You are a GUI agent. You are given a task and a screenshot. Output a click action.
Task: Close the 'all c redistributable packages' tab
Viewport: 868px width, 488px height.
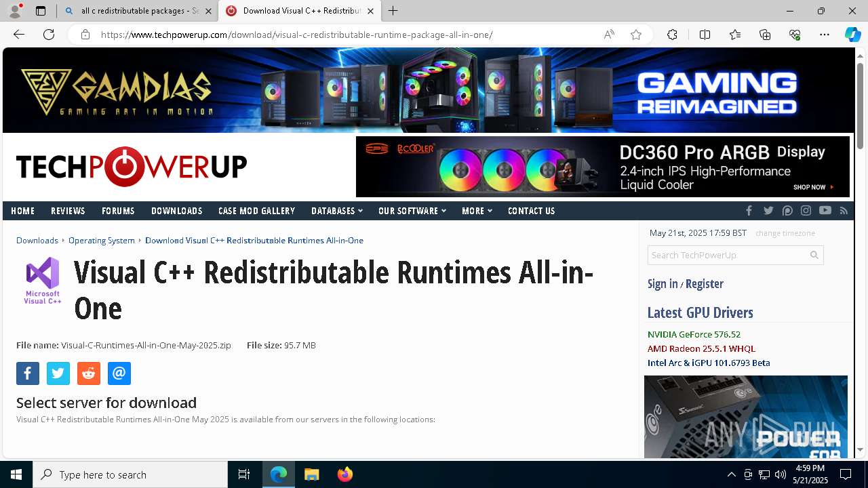208,11
